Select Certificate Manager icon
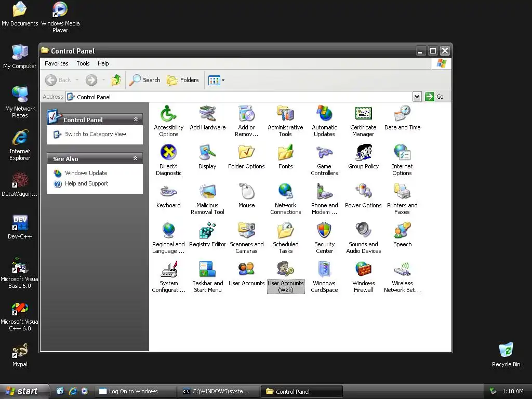 (363, 121)
